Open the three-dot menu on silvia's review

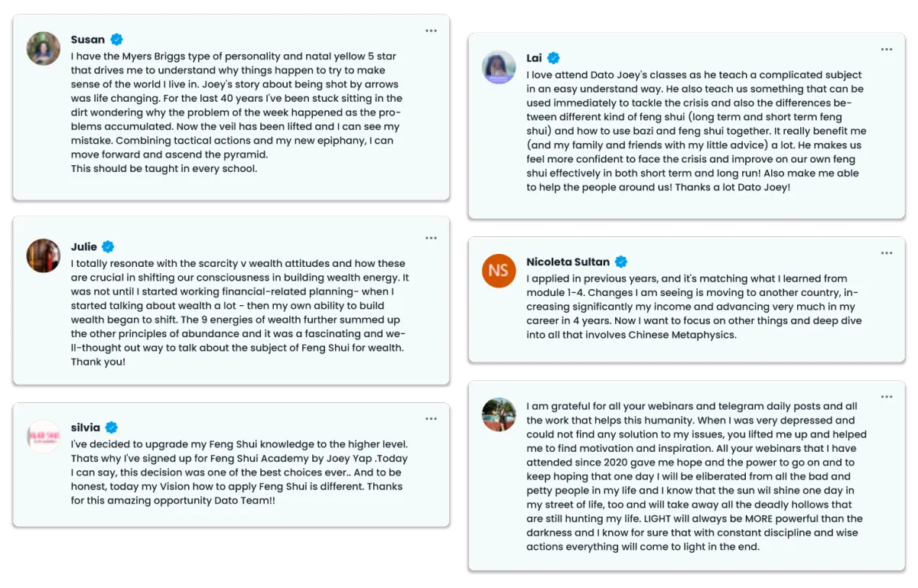point(431,419)
